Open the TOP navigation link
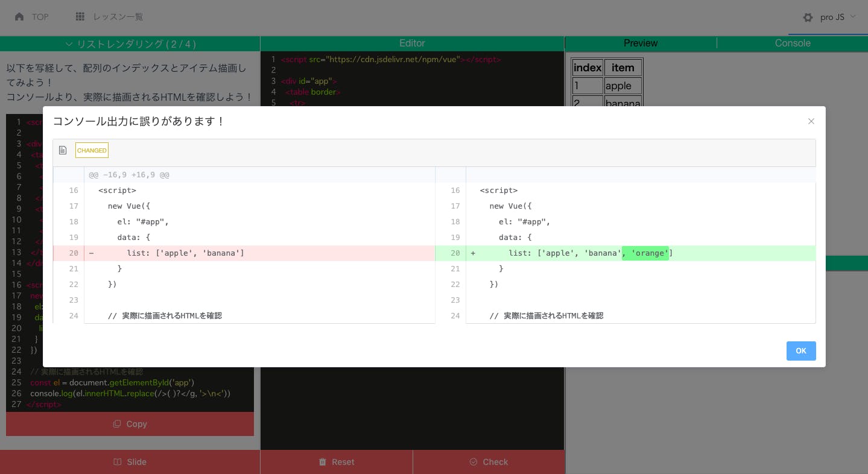The image size is (868, 474). (40, 17)
